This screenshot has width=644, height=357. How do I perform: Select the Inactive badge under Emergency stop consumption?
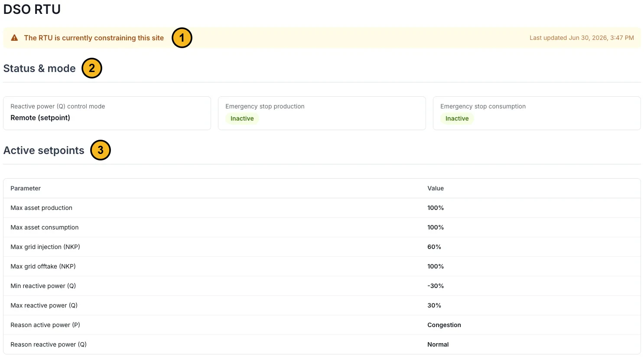(457, 118)
